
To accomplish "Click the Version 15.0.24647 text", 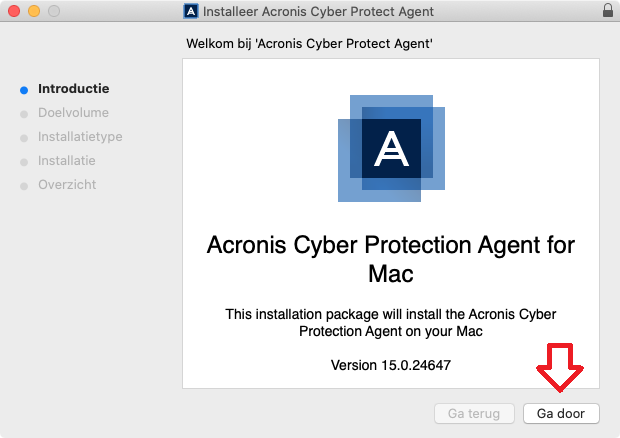I will [391, 365].
